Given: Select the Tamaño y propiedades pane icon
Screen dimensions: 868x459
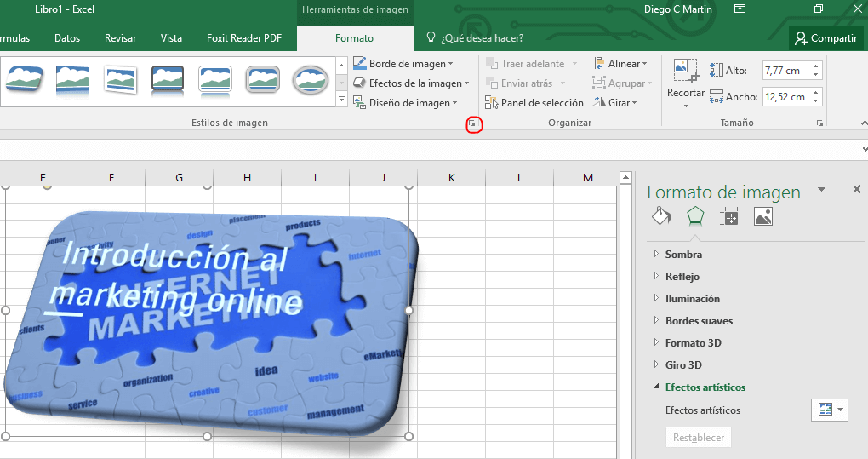Looking at the screenshot, I should tap(729, 217).
